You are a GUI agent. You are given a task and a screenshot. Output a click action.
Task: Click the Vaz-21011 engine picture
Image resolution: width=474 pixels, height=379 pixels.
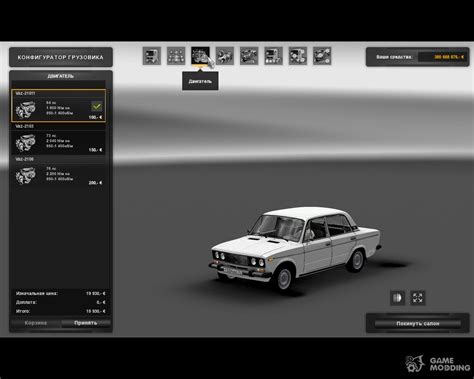click(26, 109)
